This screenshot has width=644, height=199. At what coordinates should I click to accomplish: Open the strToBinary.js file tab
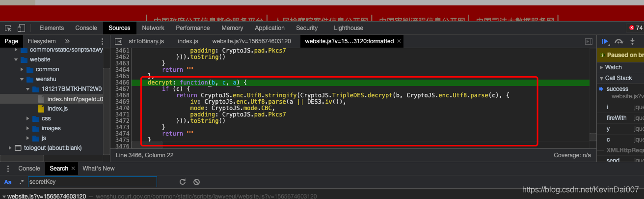146,41
